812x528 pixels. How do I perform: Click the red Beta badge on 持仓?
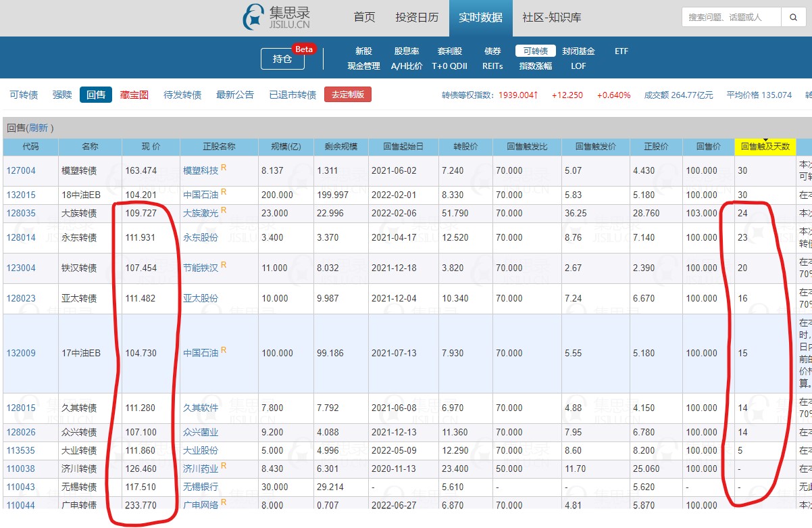coord(303,49)
